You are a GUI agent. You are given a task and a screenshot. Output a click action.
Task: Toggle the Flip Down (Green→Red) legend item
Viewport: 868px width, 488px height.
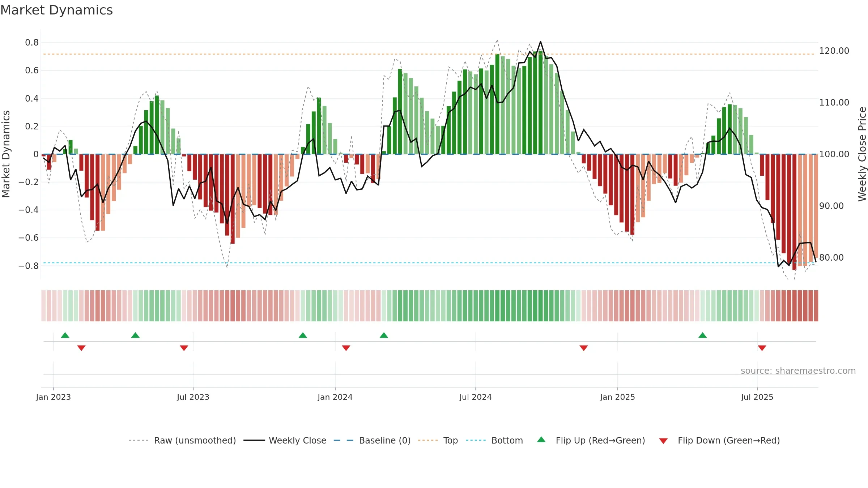pos(719,440)
